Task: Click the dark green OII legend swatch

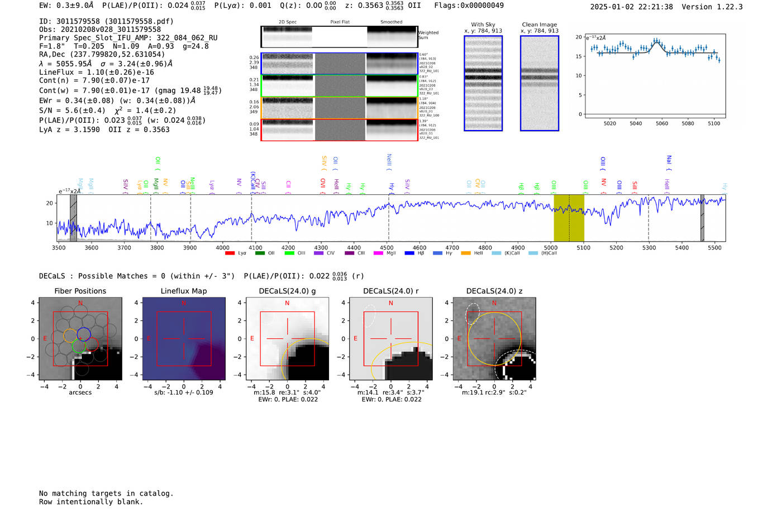Action: point(260,253)
